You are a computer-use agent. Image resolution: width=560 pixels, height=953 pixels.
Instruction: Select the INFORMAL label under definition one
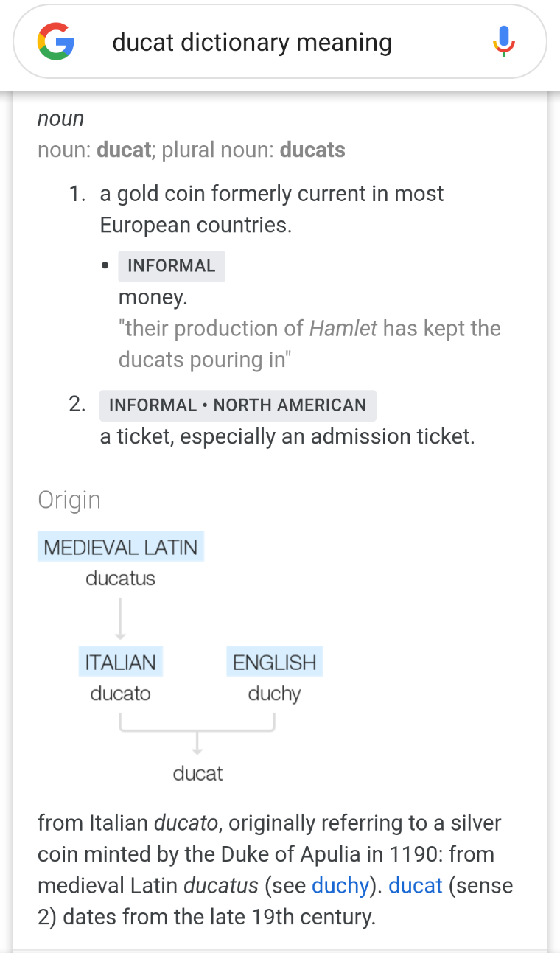coord(172,266)
